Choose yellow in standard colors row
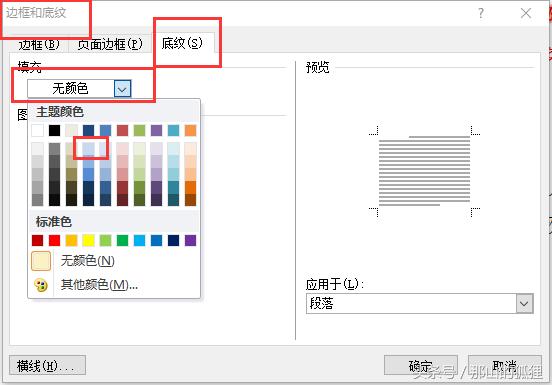This screenshot has height=385, width=552. (x=88, y=240)
